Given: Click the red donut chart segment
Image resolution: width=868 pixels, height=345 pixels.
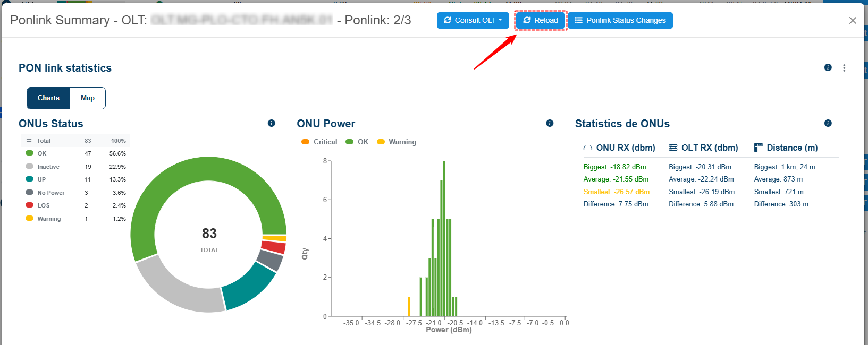Looking at the screenshot, I should [274, 247].
